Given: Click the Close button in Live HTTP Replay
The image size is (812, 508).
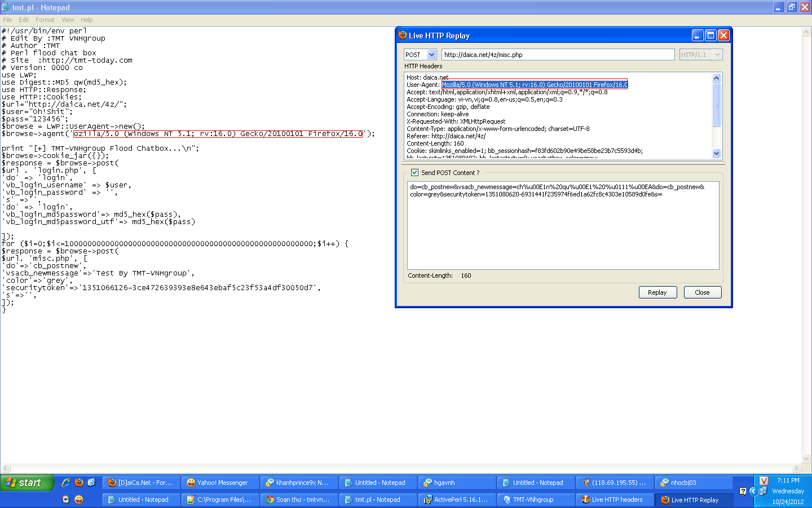Looking at the screenshot, I should 702,292.
